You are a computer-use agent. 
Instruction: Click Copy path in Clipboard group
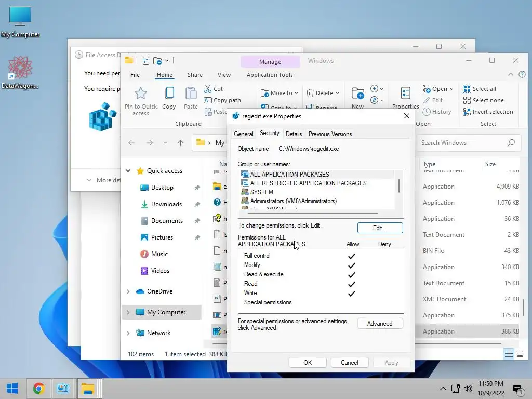[222, 100]
